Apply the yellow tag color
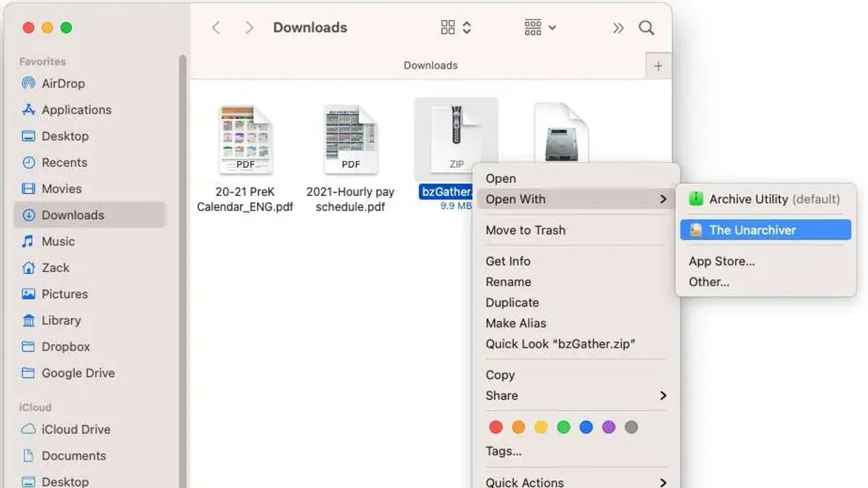 [x=541, y=427]
